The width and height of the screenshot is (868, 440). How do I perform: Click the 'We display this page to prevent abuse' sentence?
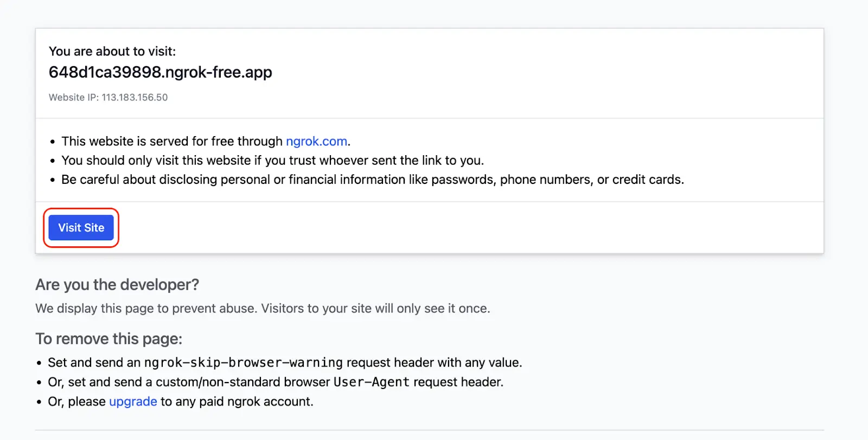click(x=263, y=309)
